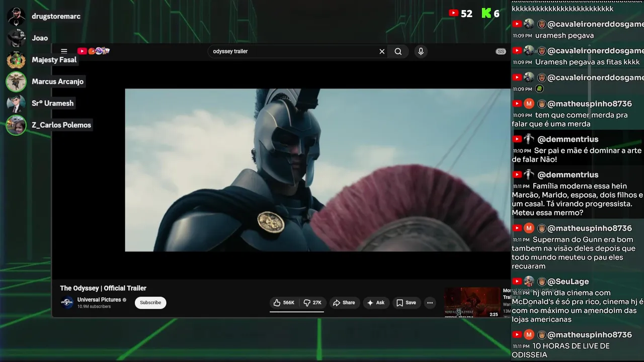
Task: Click the '10.9M subscribers' text
Action: tap(94, 307)
